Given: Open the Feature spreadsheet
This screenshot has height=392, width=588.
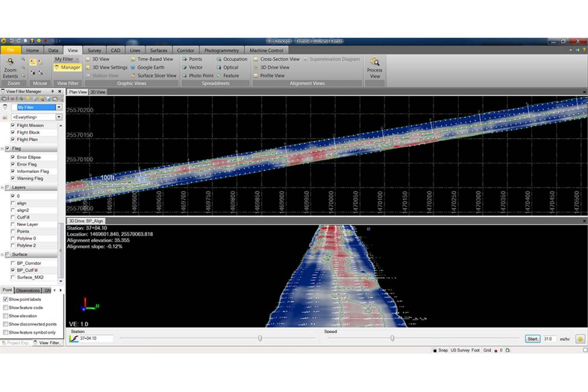Looking at the screenshot, I should click(x=228, y=75).
